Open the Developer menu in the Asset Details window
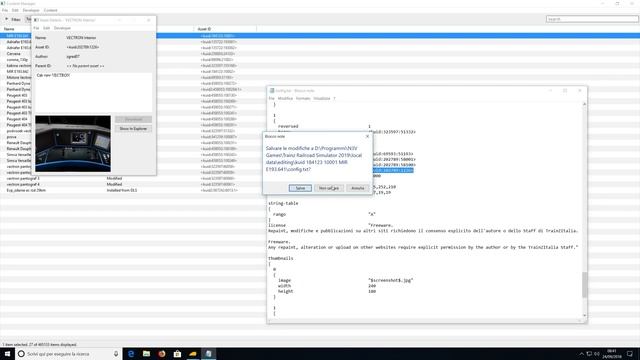Screen dimensions: 640x360 pos(62,28)
